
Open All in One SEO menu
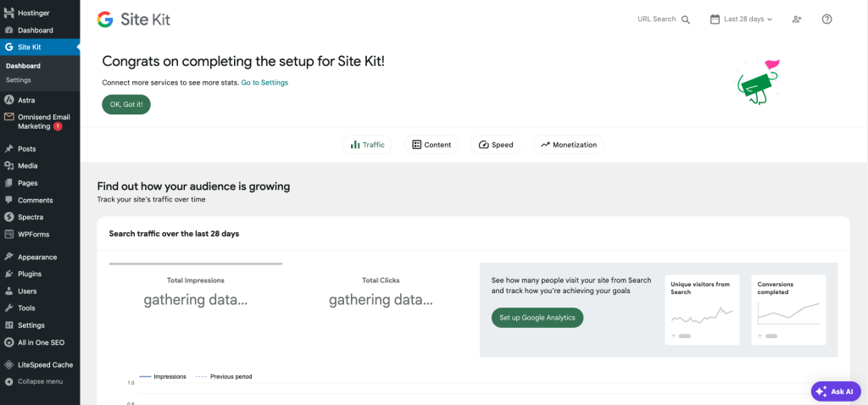coord(41,342)
